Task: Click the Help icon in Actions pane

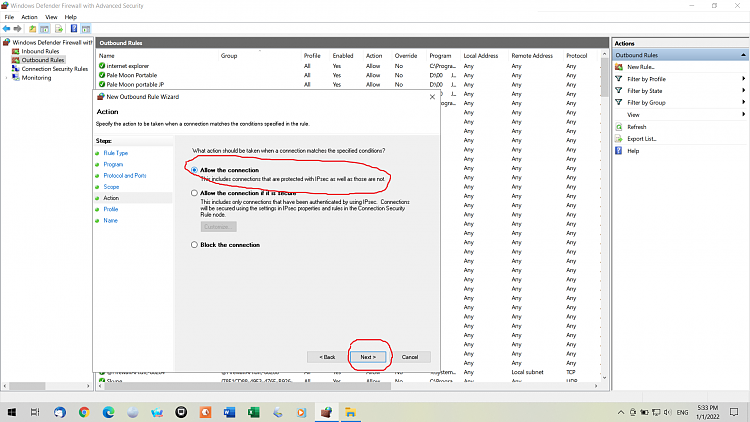Action: coord(618,151)
